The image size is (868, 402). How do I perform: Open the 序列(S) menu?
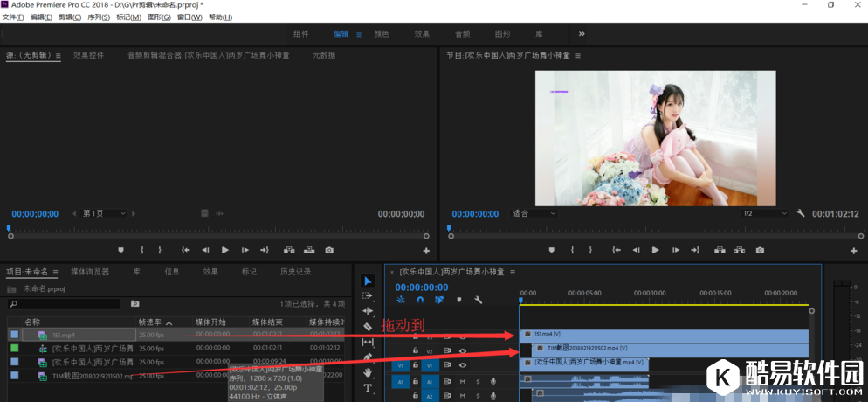click(x=98, y=17)
